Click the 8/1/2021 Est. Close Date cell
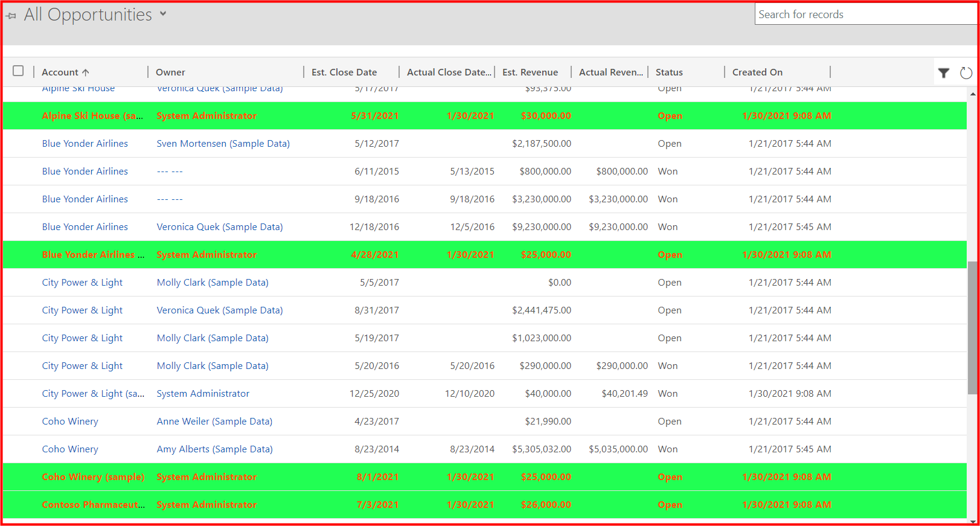The image size is (980, 526). pos(377,476)
